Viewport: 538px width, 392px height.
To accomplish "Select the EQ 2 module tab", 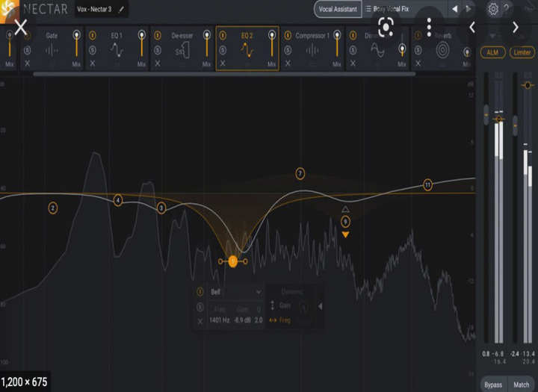I will point(247,48).
